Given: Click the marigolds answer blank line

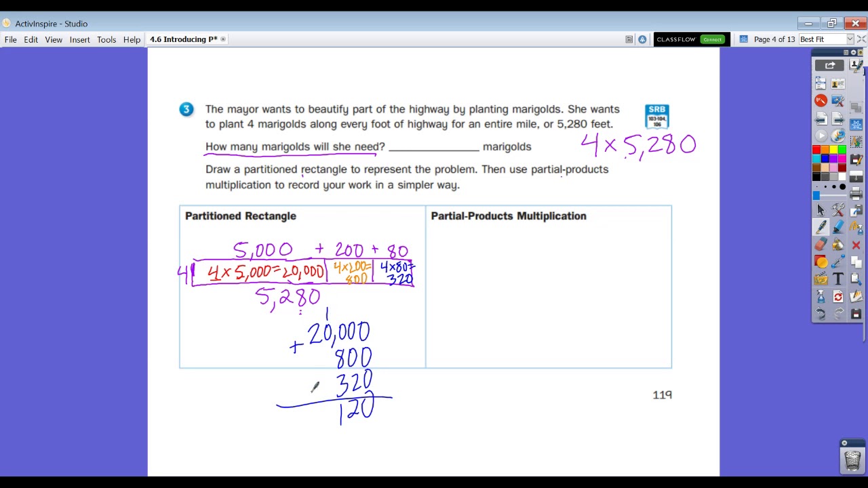Looking at the screenshot, I should point(434,147).
